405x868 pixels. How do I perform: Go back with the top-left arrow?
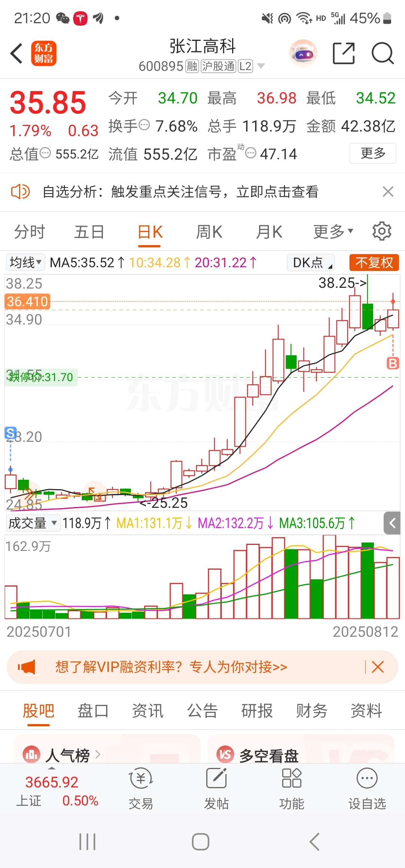16,53
